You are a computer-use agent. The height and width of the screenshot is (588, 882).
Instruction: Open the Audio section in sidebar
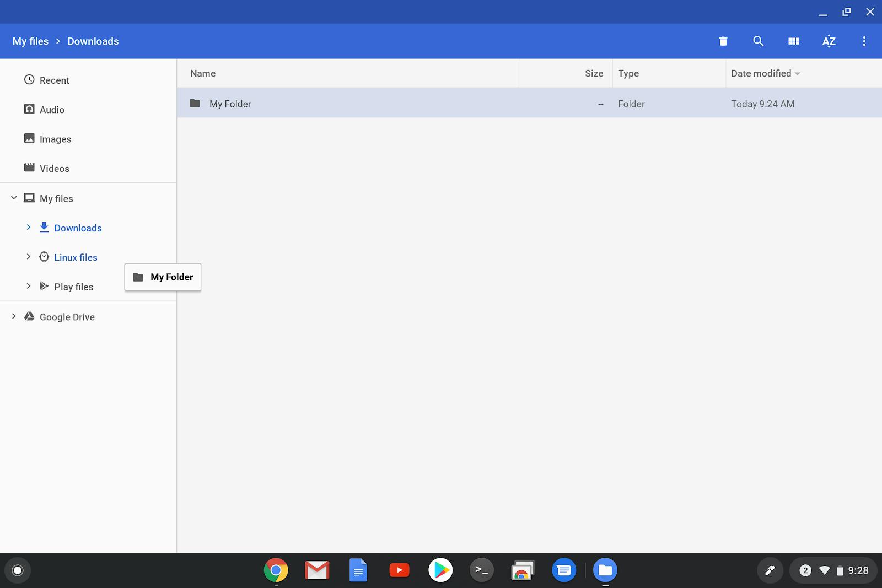pos(51,109)
